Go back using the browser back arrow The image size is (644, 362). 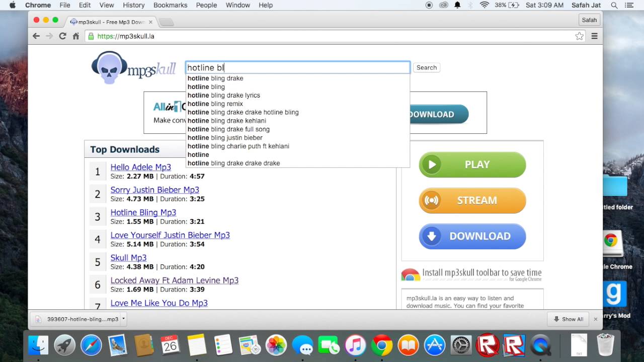(x=36, y=36)
